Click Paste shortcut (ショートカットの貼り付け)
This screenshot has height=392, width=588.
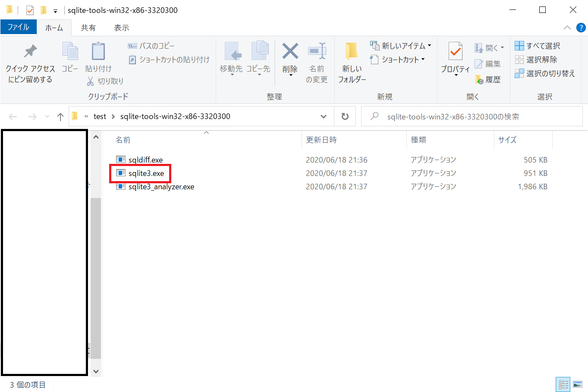(x=169, y=60)
